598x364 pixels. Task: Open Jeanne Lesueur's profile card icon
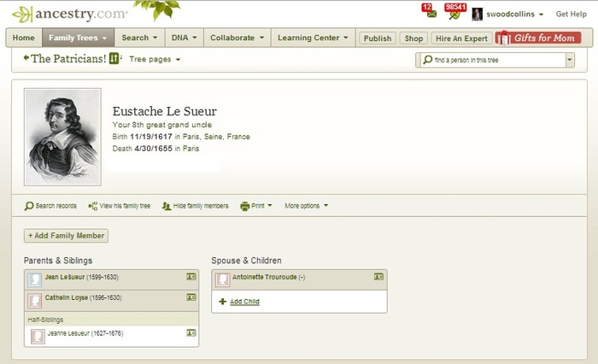(x=191, y=333)
